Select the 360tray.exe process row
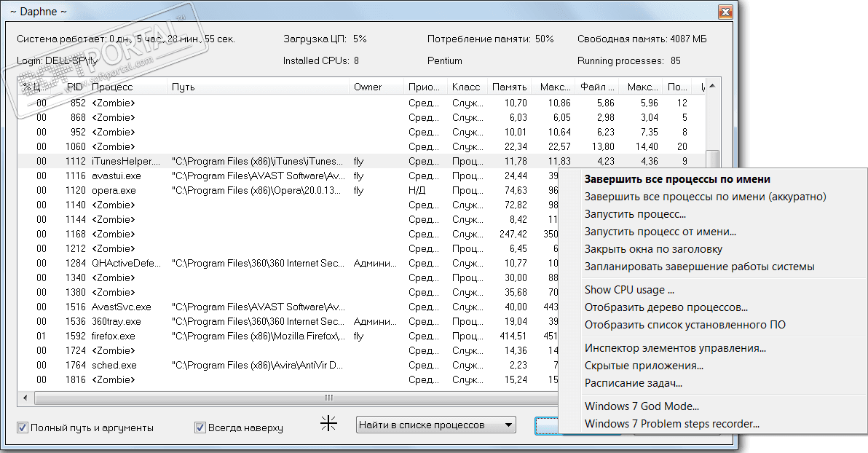The width and height of the screenshot is (868, 453). point(288,321)
